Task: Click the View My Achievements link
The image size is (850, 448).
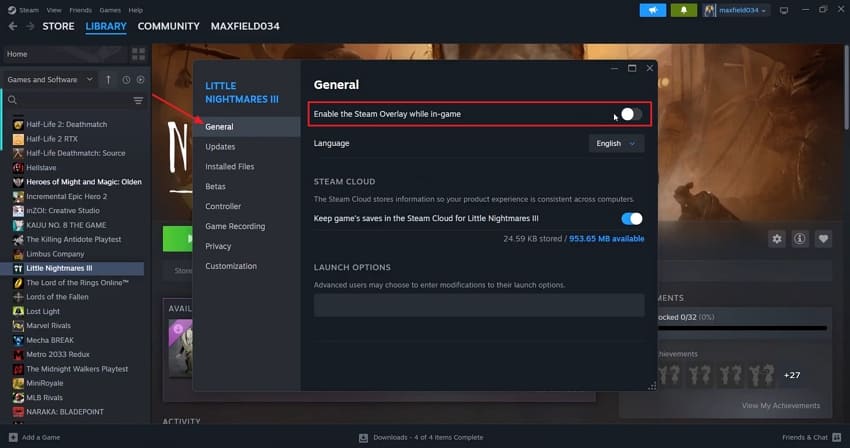Action: coord(781,406)
